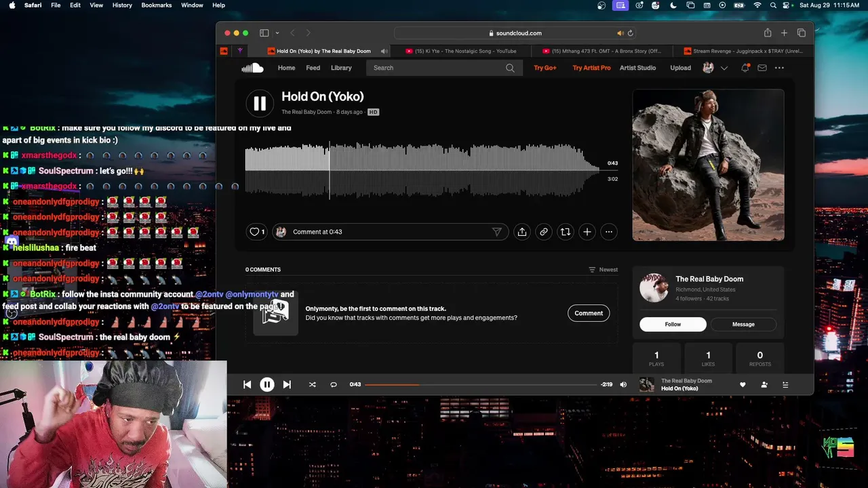Switch to the Ki Yte Nostalgic Song YouTube tab
Image resolution: width=868 pixels, height=488 pixels.
point(461,51)
